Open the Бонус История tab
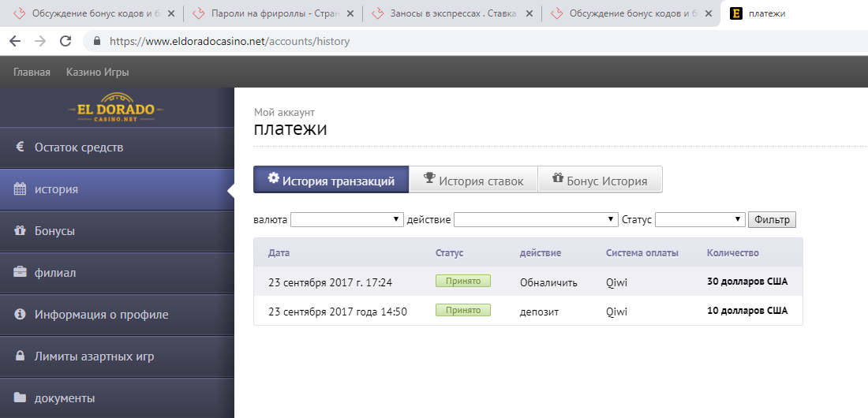868x418 pixels. tap(600, 180)
